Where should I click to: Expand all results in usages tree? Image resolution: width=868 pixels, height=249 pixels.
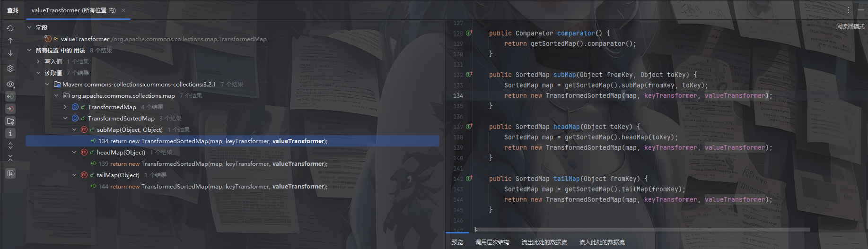pos(10,146)
